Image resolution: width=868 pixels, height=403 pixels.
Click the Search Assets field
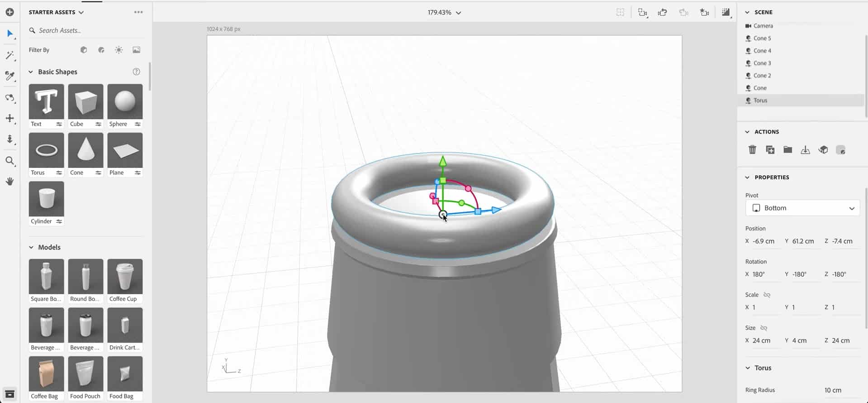86,30
